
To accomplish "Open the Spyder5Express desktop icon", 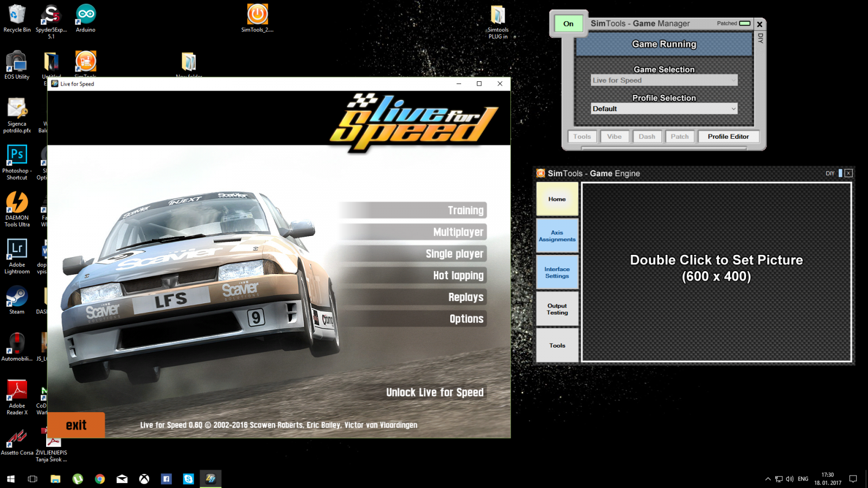I will click(x=51, y=21).
